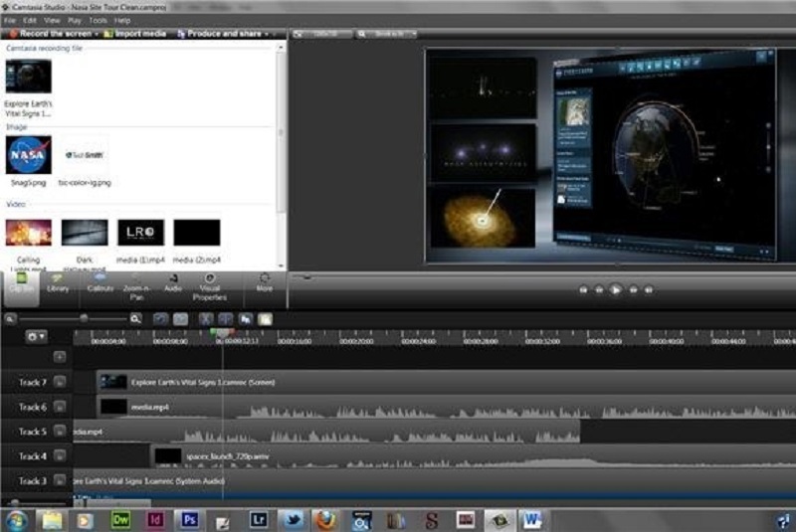Viewport: 796px width, 532px height.
Task: Select the media (1).mp4 LRO video thumbnail
Action: click(140, 233)
